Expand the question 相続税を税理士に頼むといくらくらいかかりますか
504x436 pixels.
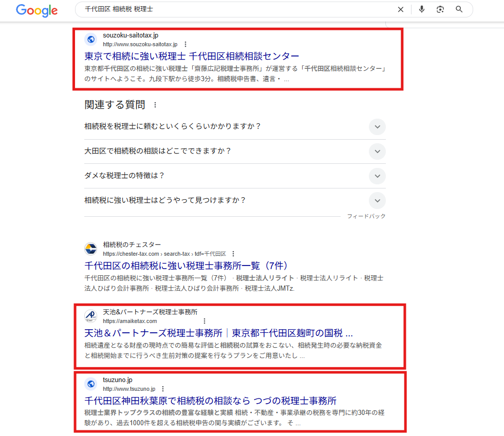click(x=377, y=127)
